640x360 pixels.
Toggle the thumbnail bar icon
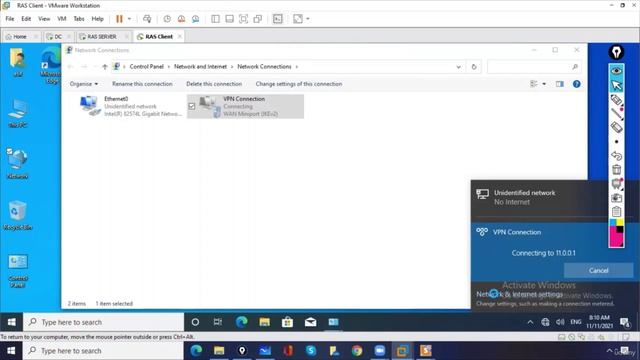coord(229,19)
